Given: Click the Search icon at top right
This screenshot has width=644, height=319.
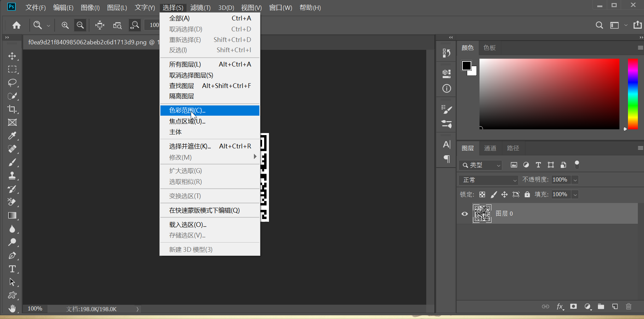Looking at the screenshot, I should tap(599, 25).
